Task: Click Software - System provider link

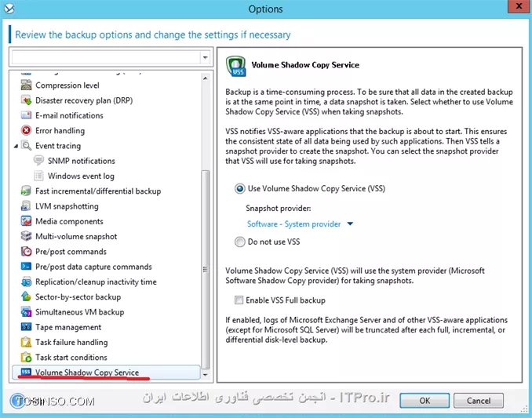Action: (293, 224)
